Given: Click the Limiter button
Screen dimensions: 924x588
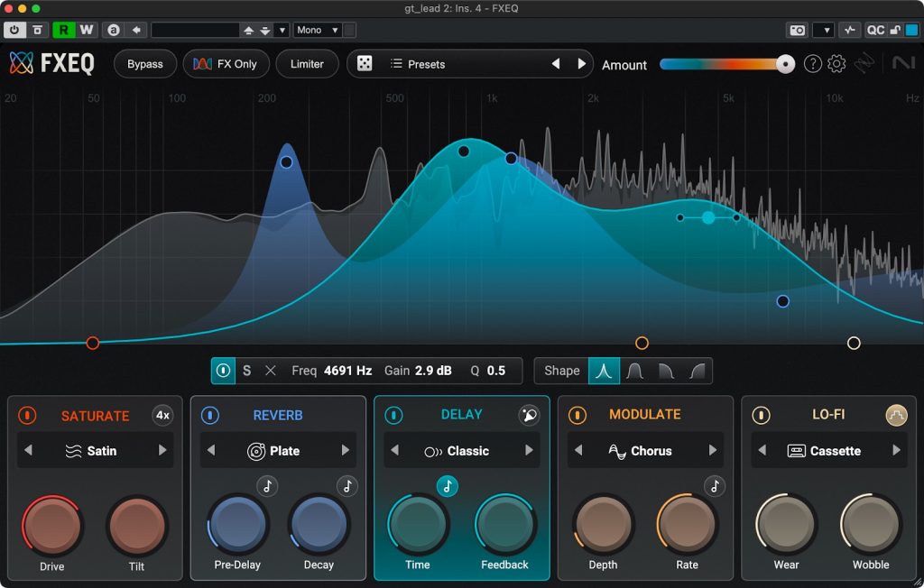Looking at the screenshot, I should (307, 64).
